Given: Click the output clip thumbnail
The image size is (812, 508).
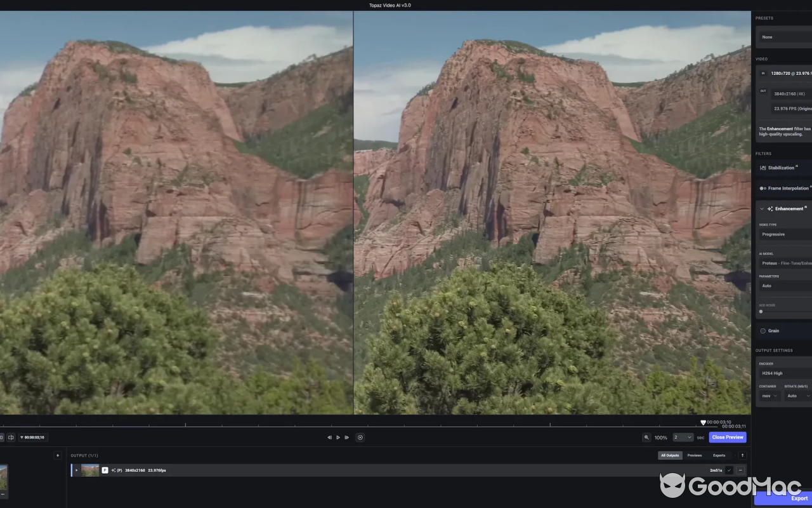Looking at the screenshot, I should 89,470.
